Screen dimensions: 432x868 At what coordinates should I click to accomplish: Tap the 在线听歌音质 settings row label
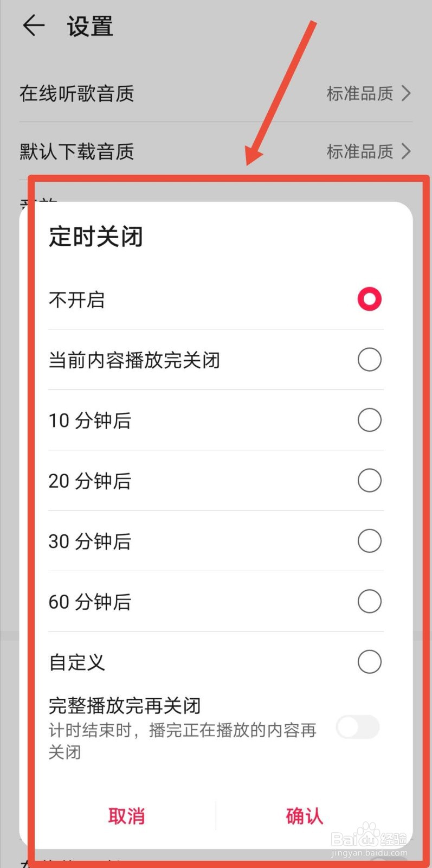click(x=77, y=94)
